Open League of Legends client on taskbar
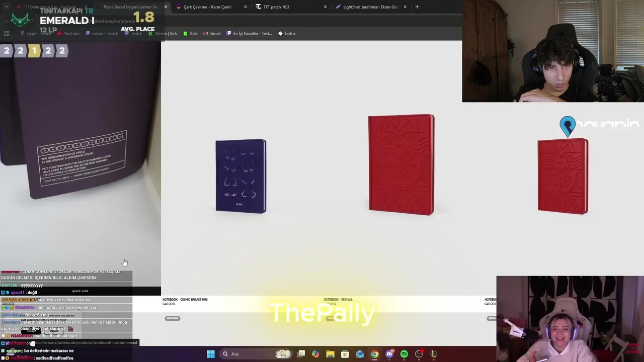 pos(434,354)
